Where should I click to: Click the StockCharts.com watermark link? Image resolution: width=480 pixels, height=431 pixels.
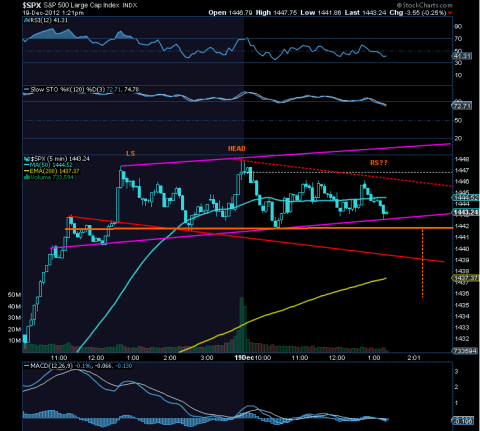[424, 5]
